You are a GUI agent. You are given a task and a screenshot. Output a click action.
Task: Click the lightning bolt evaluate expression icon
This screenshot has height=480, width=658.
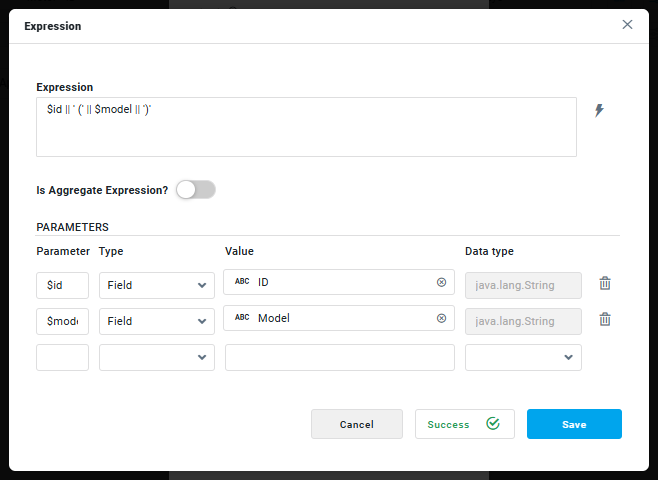(599, 110)
